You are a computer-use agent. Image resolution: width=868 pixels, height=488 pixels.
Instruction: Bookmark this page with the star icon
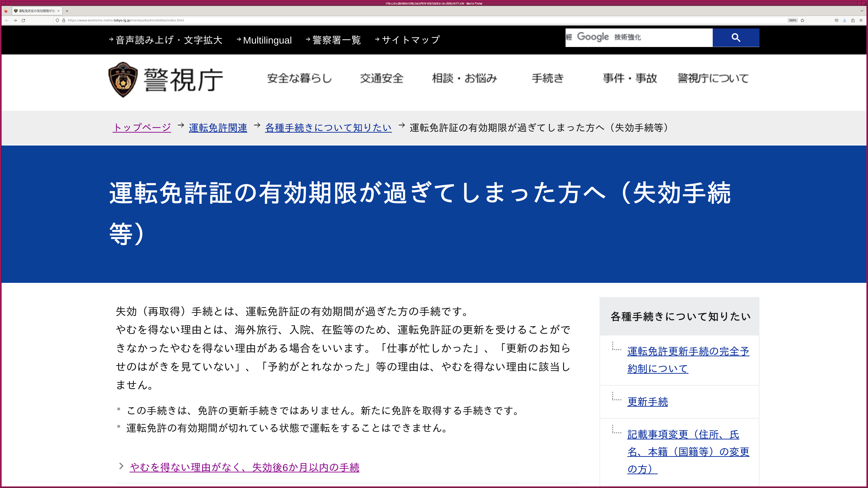tap(802, 20)
